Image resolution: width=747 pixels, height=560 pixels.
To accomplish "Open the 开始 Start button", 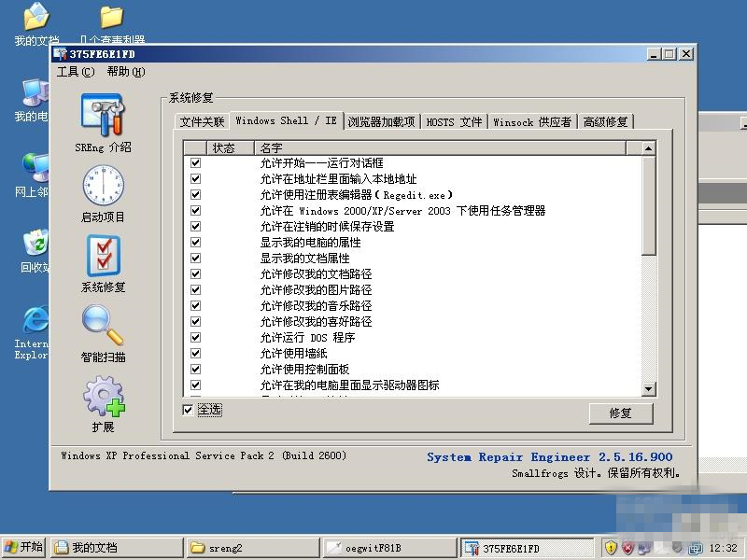I will [x=24, y=547].
